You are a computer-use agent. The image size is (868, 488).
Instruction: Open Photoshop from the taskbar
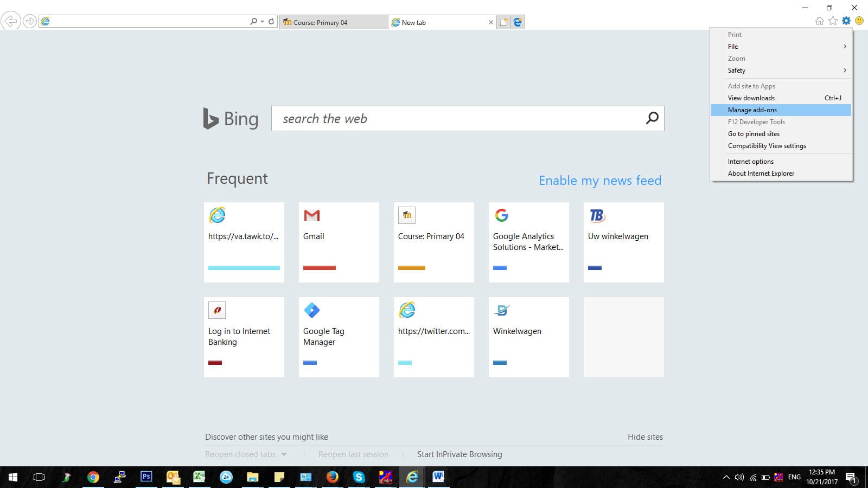point(146,477)
